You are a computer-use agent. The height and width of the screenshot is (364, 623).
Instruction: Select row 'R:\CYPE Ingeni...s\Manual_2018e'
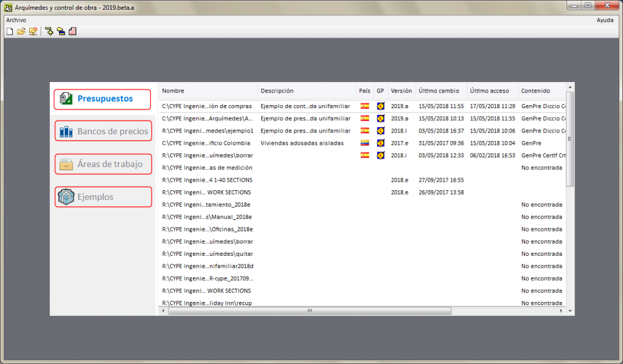pyautogui.click(x=362, y=217)
